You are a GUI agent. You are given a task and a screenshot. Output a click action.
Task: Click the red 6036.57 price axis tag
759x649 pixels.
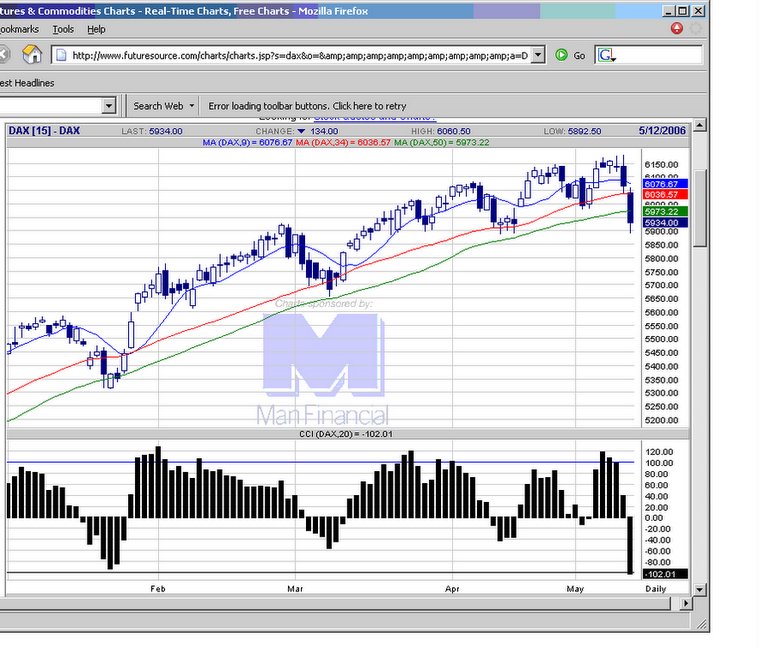tap(665, 195)
